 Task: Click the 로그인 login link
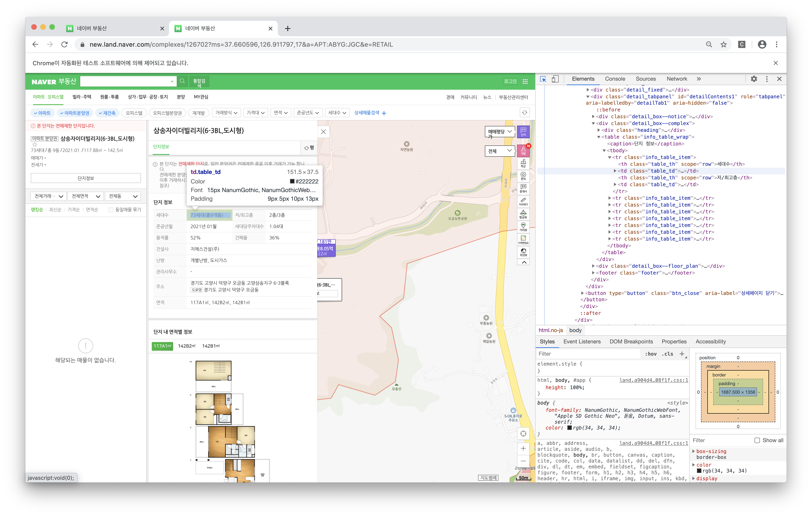coord(510,82)
